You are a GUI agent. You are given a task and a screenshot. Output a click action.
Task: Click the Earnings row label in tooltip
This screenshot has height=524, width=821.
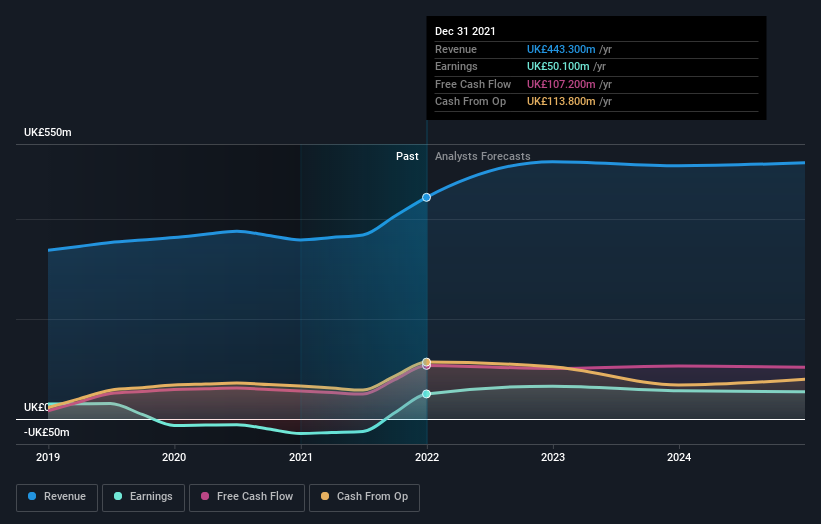point(456,66)
